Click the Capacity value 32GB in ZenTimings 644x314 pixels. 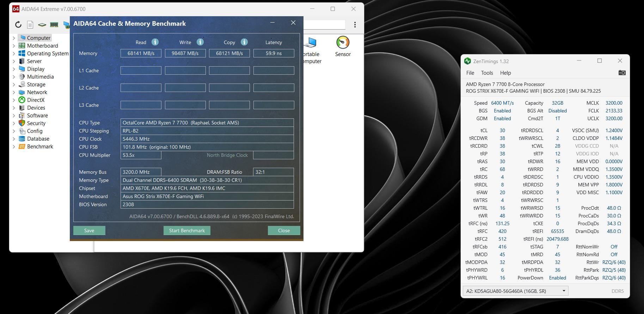557,103
